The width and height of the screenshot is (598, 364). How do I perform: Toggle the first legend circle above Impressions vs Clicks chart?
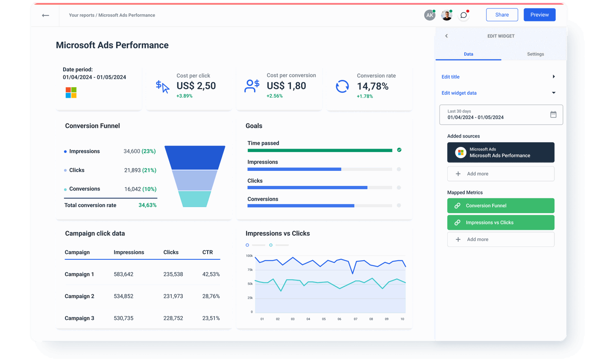point(247,245)
